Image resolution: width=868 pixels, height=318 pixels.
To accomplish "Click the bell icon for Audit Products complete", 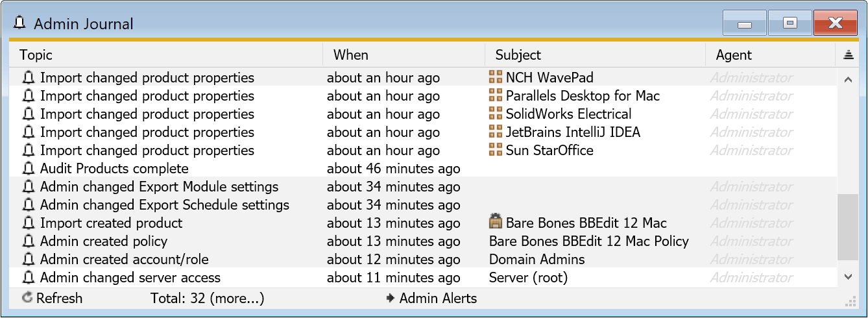I will tap(28, 169).
